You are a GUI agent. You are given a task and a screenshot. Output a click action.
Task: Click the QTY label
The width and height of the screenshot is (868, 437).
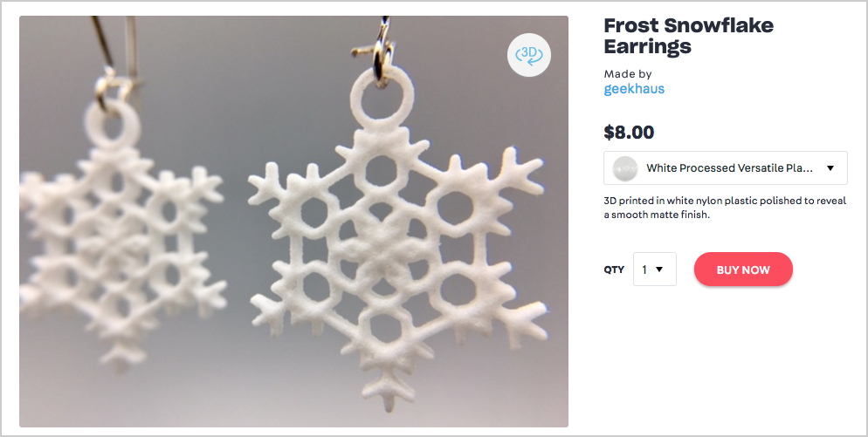point(614,270)
